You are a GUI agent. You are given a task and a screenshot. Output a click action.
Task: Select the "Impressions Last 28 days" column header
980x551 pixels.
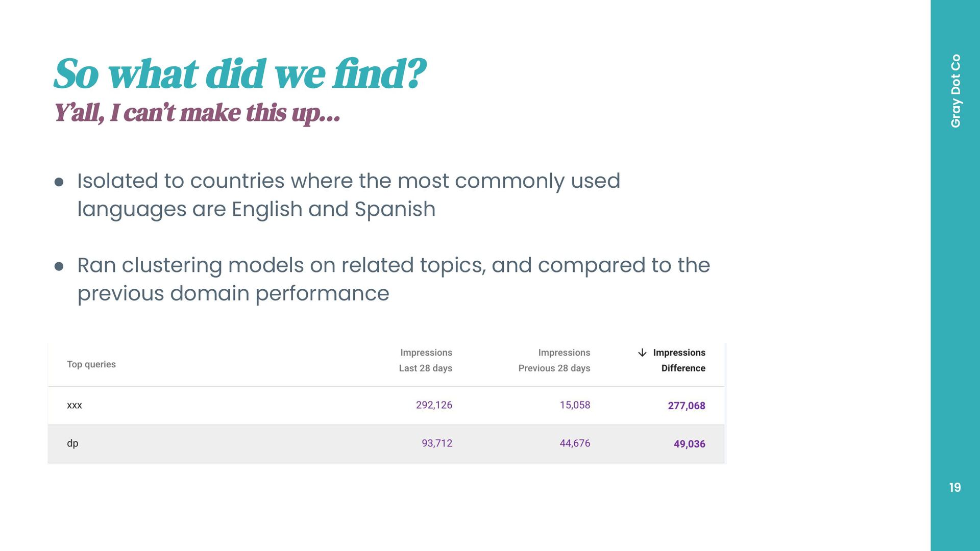point(426,360)
